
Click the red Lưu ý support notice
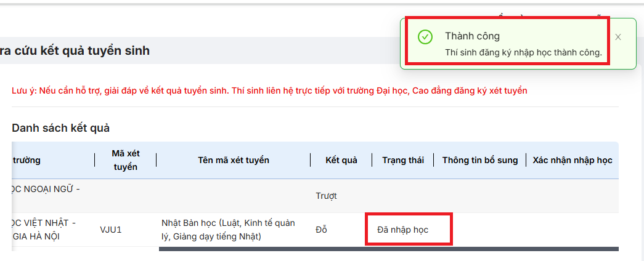269,90
